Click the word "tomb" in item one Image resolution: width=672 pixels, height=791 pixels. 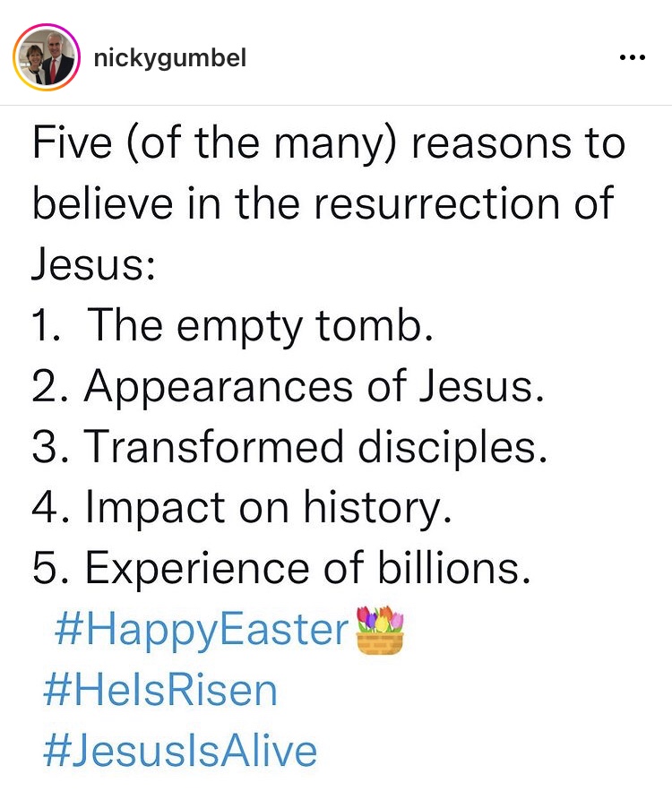[380, 327]
